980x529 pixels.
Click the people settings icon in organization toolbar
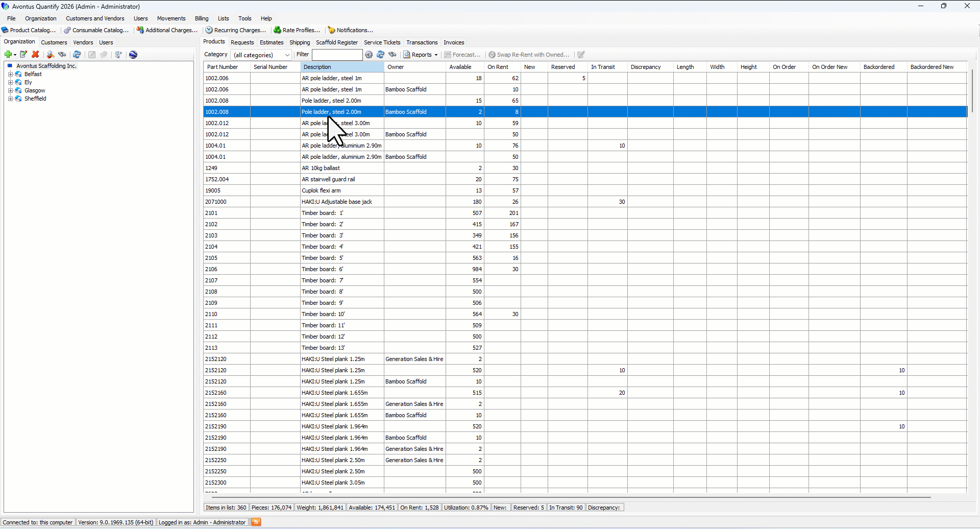coord(118,55)
